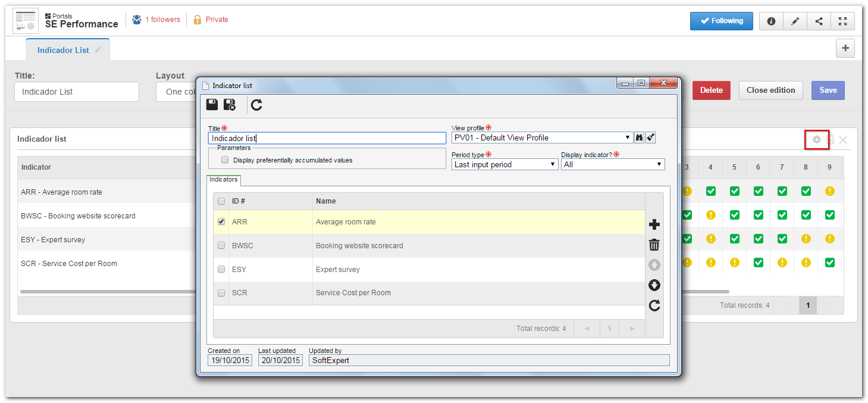Click the Title field in the dialog
This screenshot has width=868, height=403.
[327, 138]
